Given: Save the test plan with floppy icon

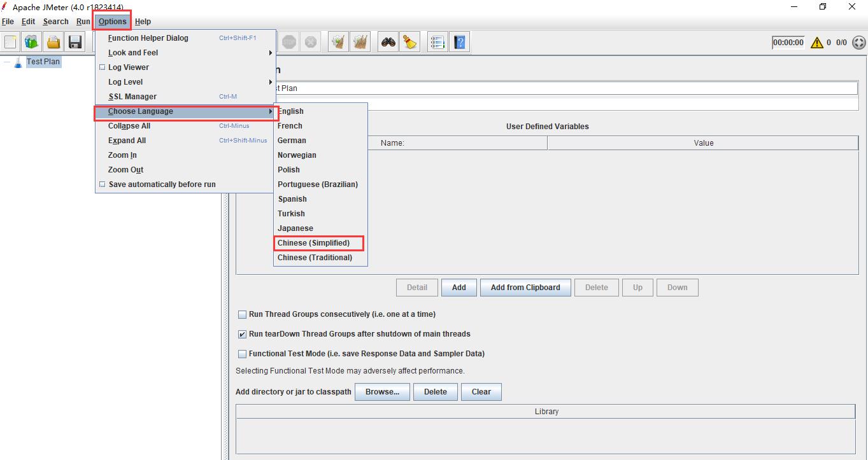Looking at the screenshot, I should click(x=75, y=43).
